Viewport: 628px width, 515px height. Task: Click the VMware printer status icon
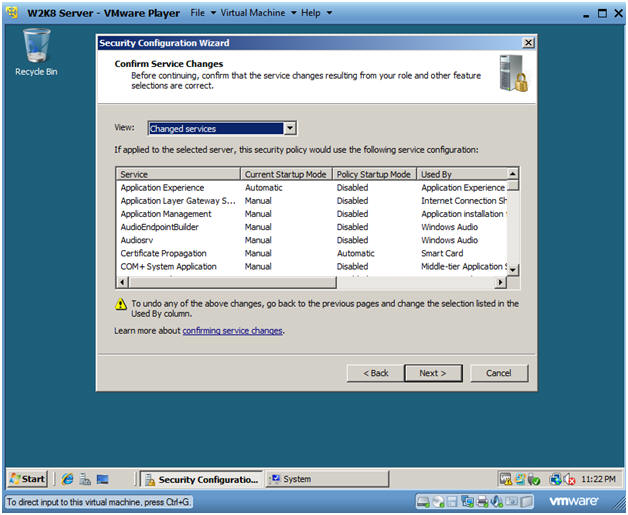click(x=483, y=501)
